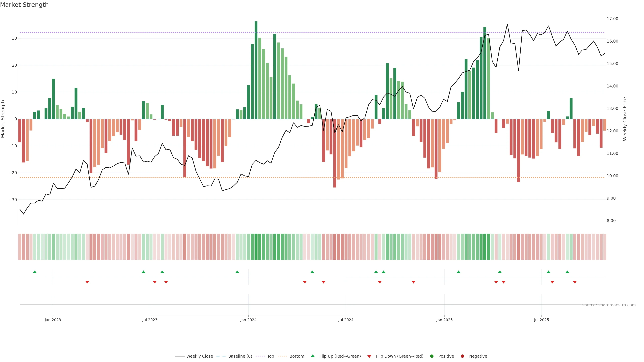Click the 17.00 Weekly Close Price axis tick
This screenshot has width=644, height=362.
coord(612,19)
